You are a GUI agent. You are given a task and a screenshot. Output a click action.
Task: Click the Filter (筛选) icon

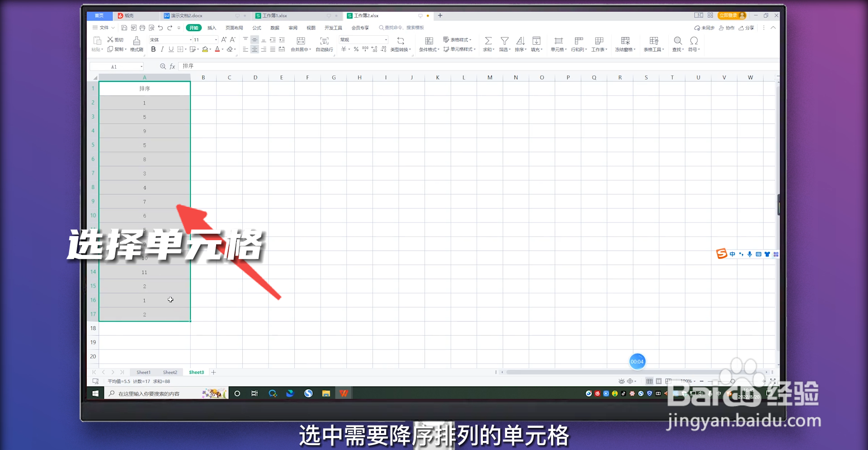click(x=505, y=40)
